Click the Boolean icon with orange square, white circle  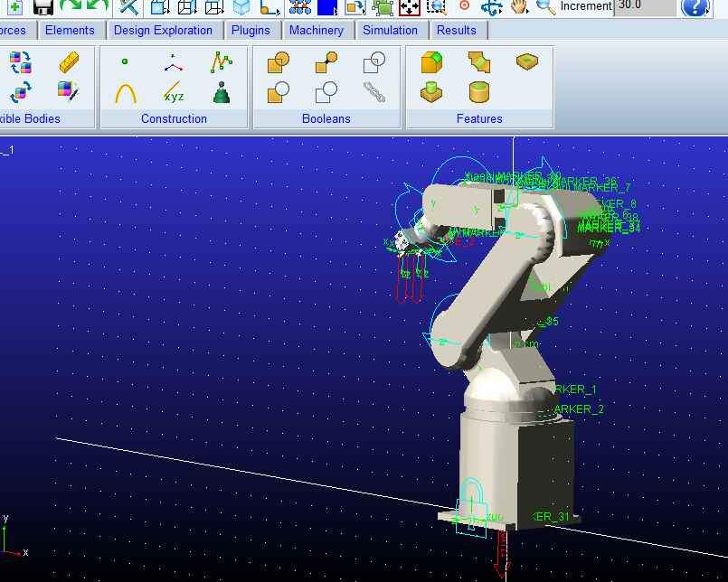click(279, 92)
